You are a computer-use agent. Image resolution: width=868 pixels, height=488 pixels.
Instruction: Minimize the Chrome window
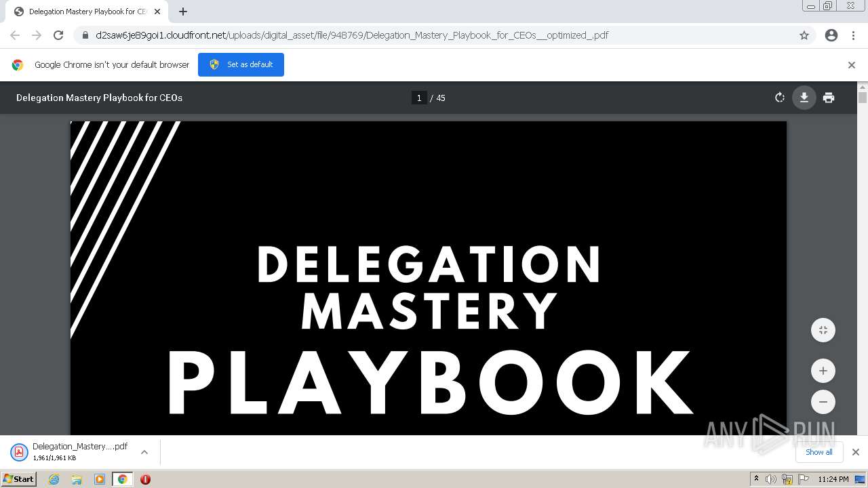[811, 6]
